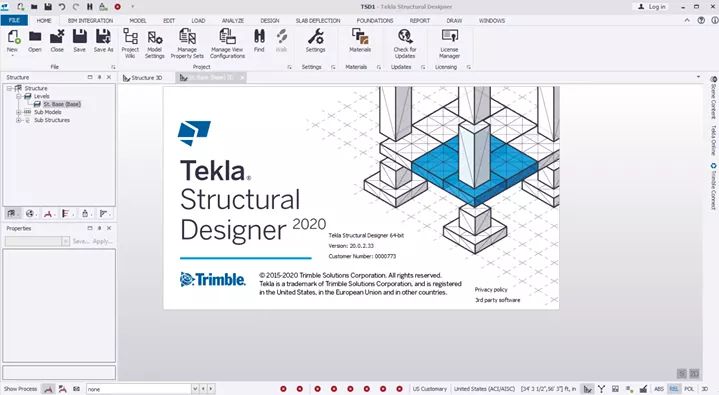
Task: Open the FILE menu
Action: point(14,21)
